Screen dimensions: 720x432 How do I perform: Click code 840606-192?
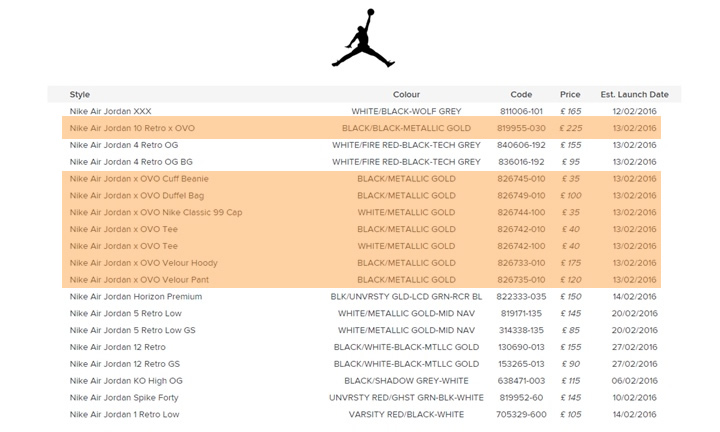521,145
